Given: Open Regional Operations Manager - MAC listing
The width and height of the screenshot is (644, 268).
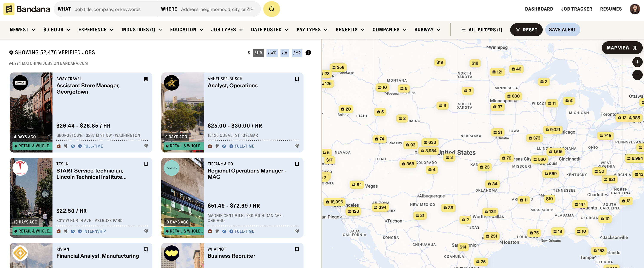Looking at the screenshot, I should point(247,174).
